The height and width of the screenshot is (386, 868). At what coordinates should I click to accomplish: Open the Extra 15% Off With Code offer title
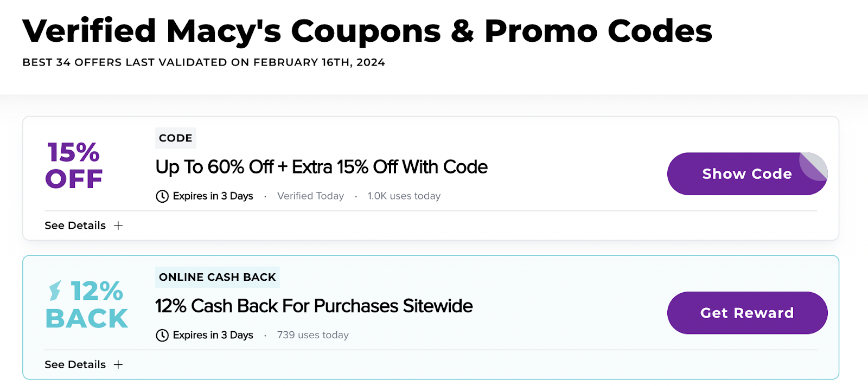point(321,167)
